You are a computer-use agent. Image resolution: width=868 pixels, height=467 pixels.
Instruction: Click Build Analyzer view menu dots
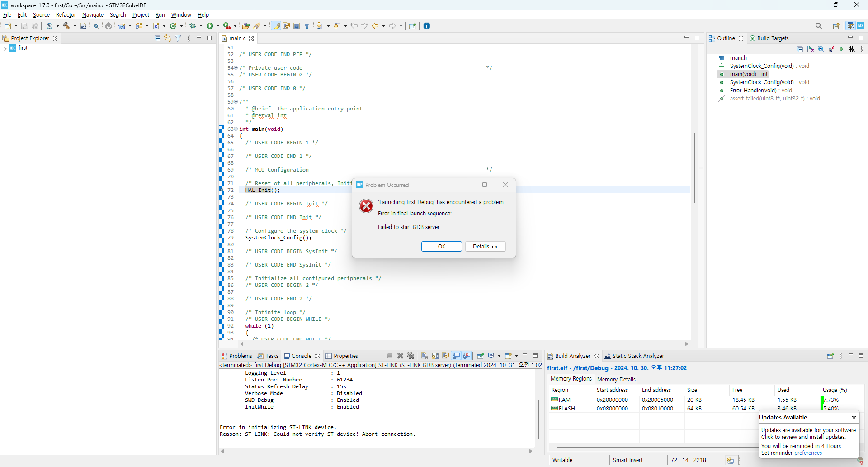tap(841, 356)
